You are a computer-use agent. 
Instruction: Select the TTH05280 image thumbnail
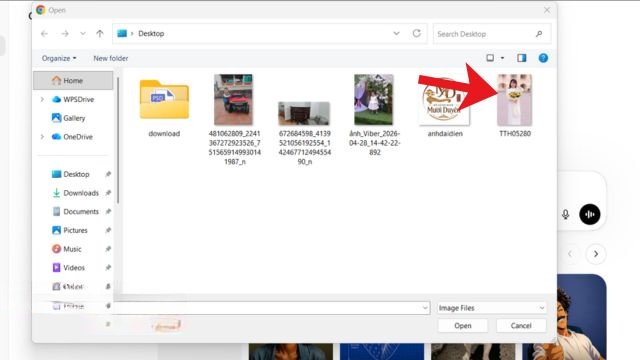(515, 100)
